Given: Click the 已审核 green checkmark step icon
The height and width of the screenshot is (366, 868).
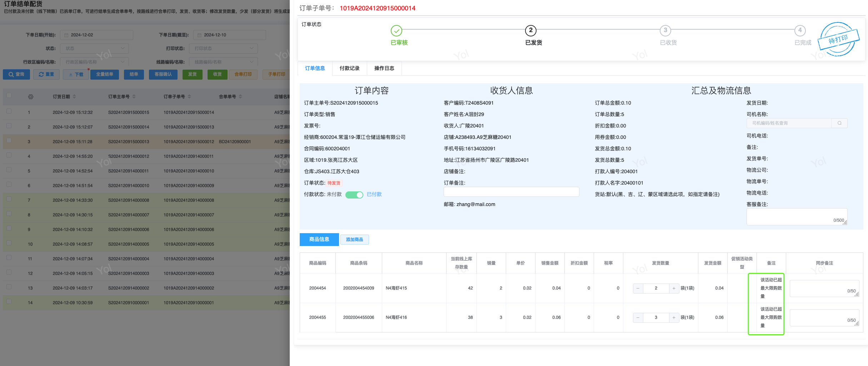Looking at the screenshot, I should [396, 31].
